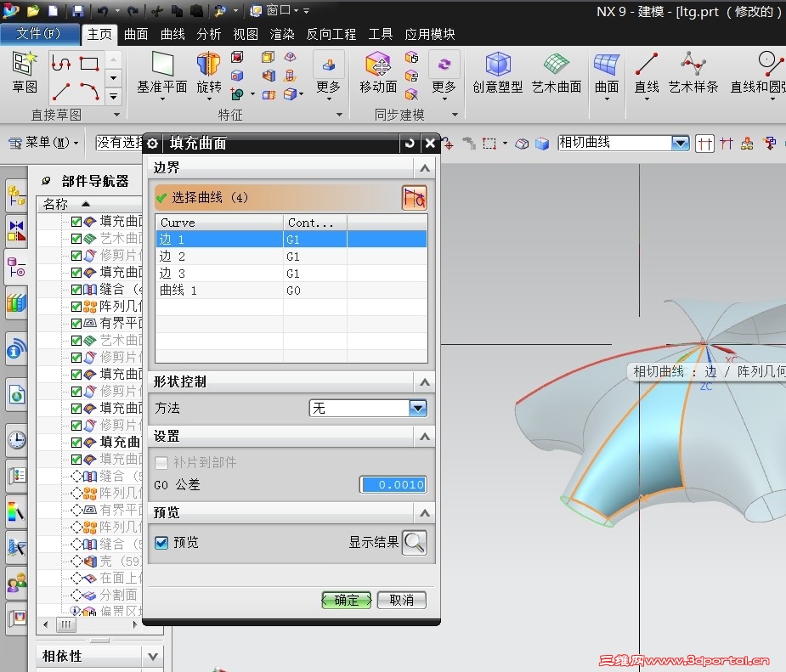Click the Open folder icon in the title bar
This screenshot has height=672, width=786.
tap(33, 10)
